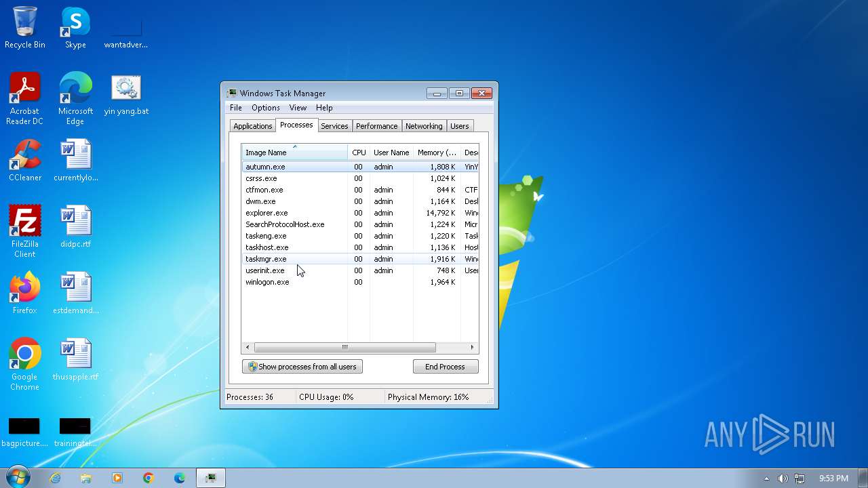Open the Skype desktop shortcut
Screen dimensions: 868x488
(75, 27)
